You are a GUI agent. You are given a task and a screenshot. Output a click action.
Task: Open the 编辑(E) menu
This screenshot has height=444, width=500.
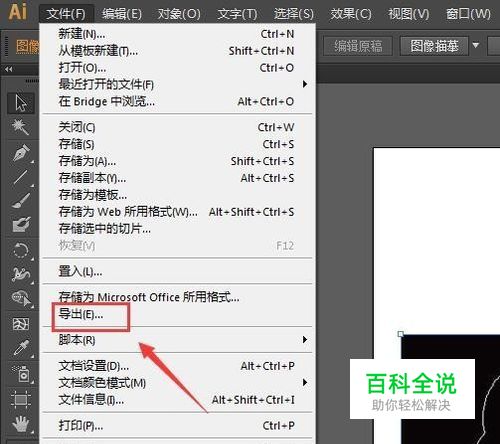(x=122, y=14)
